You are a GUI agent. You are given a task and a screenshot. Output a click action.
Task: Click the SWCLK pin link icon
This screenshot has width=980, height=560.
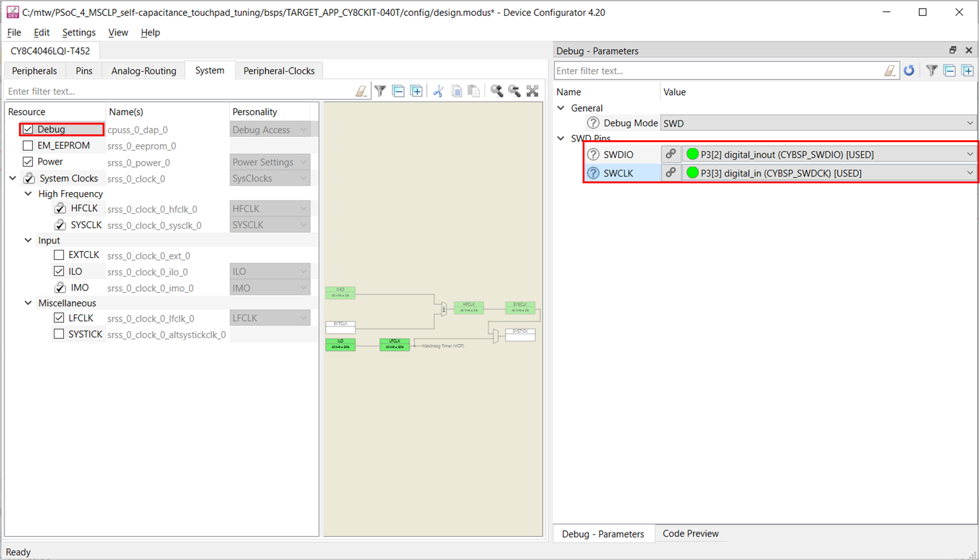point(671,173)
